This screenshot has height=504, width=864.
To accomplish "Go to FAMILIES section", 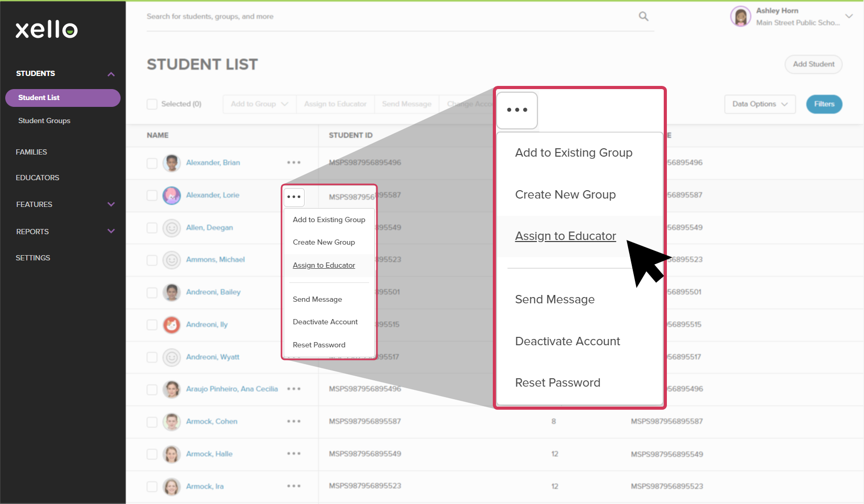I will tap(31, 152).
